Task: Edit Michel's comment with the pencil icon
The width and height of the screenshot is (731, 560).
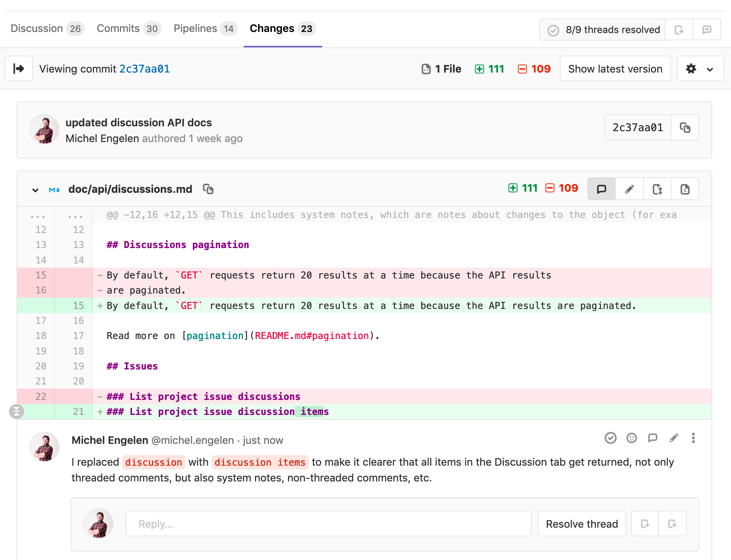Action: click(673, 438)
